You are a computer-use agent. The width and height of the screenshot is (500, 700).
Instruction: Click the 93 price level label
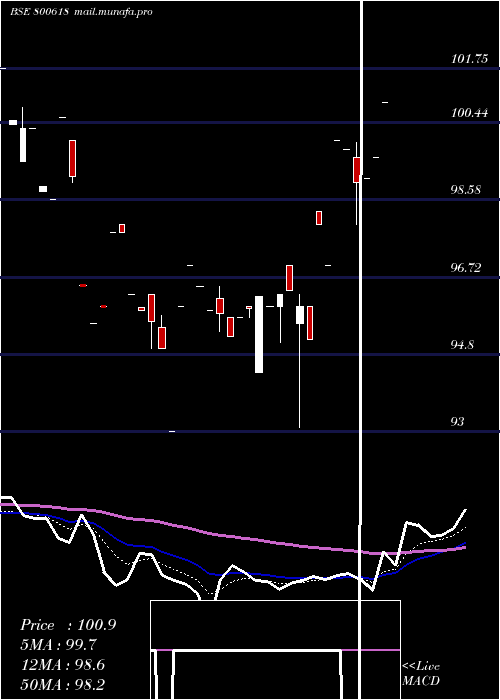coord(457,421)
